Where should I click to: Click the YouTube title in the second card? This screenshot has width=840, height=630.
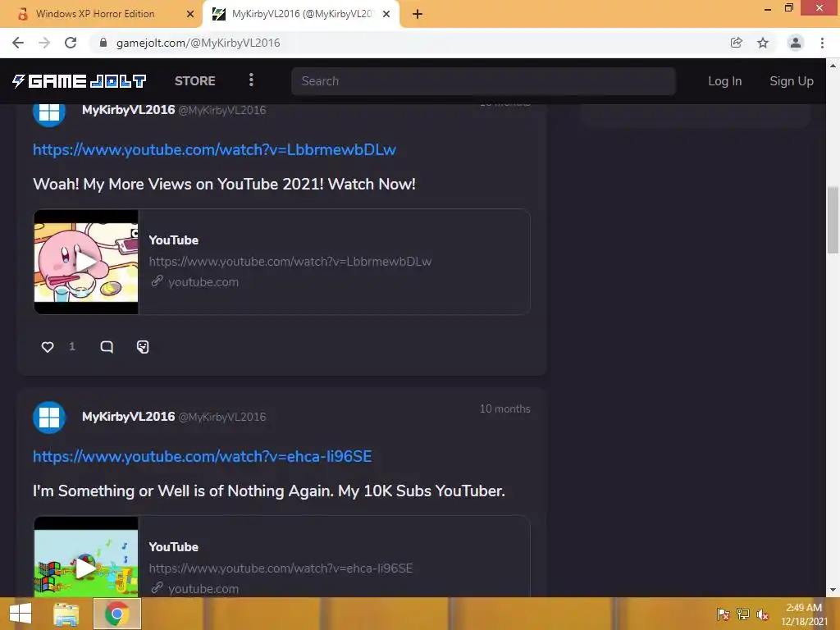pos(174,547)
